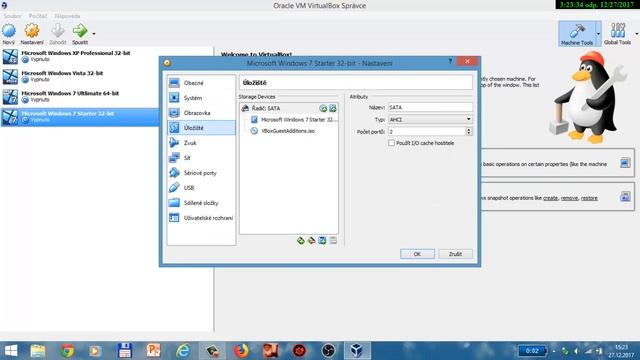
Task: Start the machine with the Spustit arrow icon
Action: click(x=80, y=31)
